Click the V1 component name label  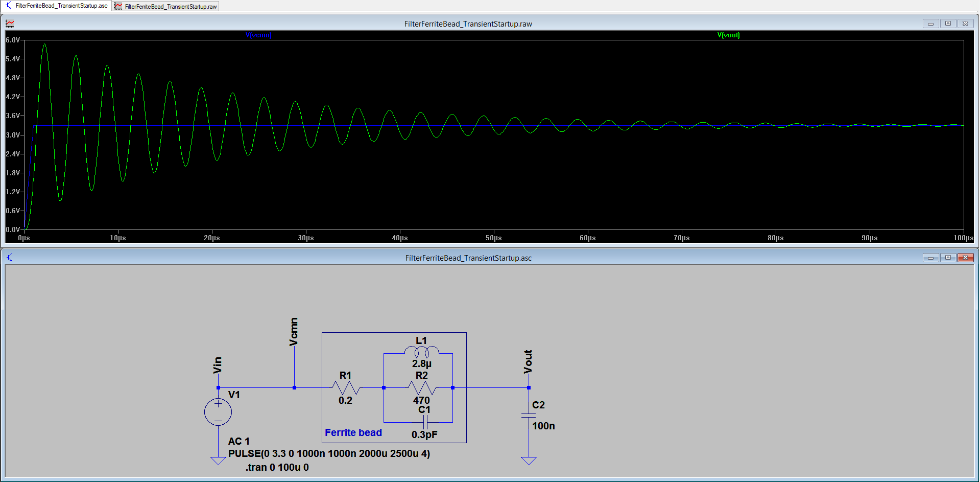point(234,395)
